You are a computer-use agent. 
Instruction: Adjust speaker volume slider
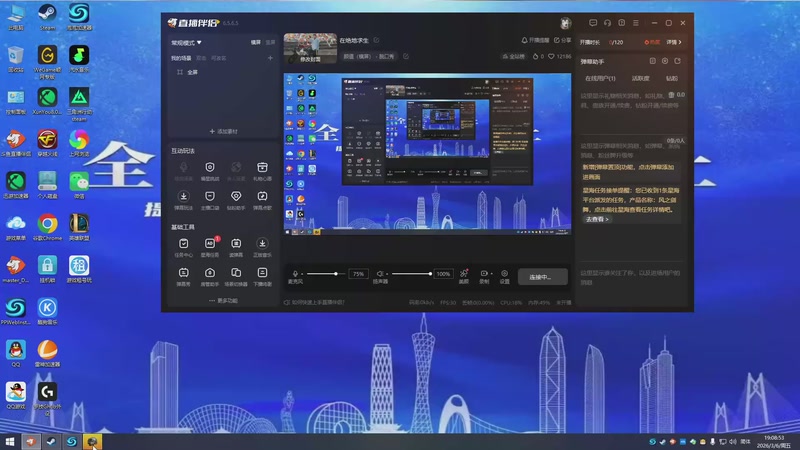[412, 274]
